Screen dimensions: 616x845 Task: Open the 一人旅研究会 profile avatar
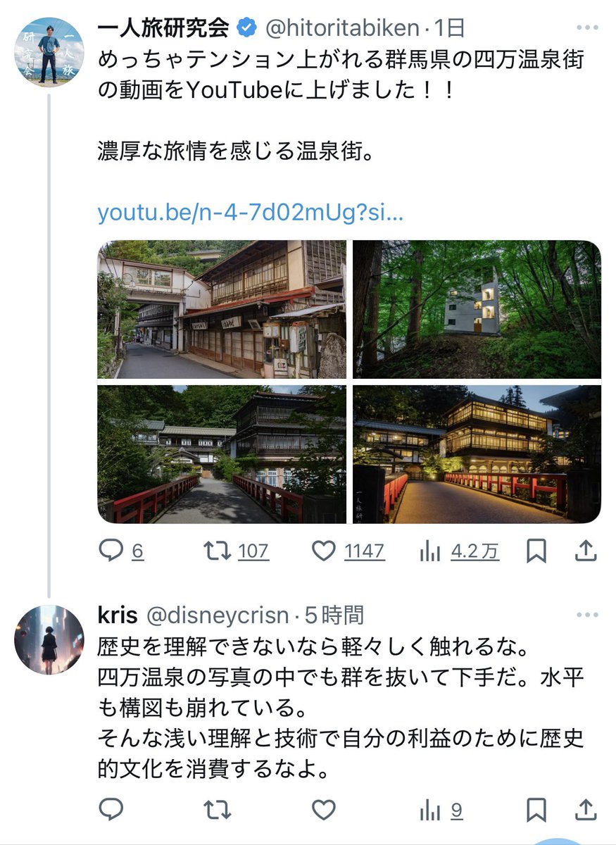49,52
